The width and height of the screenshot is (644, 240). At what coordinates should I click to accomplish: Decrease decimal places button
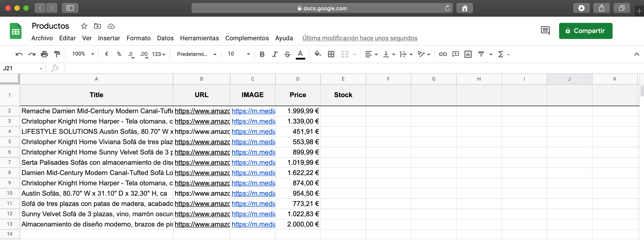point(131,54)
